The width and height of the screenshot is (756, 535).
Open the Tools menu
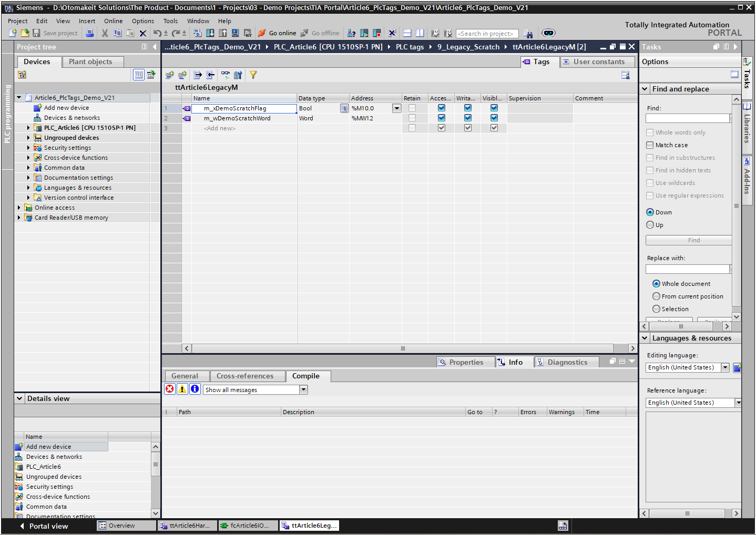(170, 21)
